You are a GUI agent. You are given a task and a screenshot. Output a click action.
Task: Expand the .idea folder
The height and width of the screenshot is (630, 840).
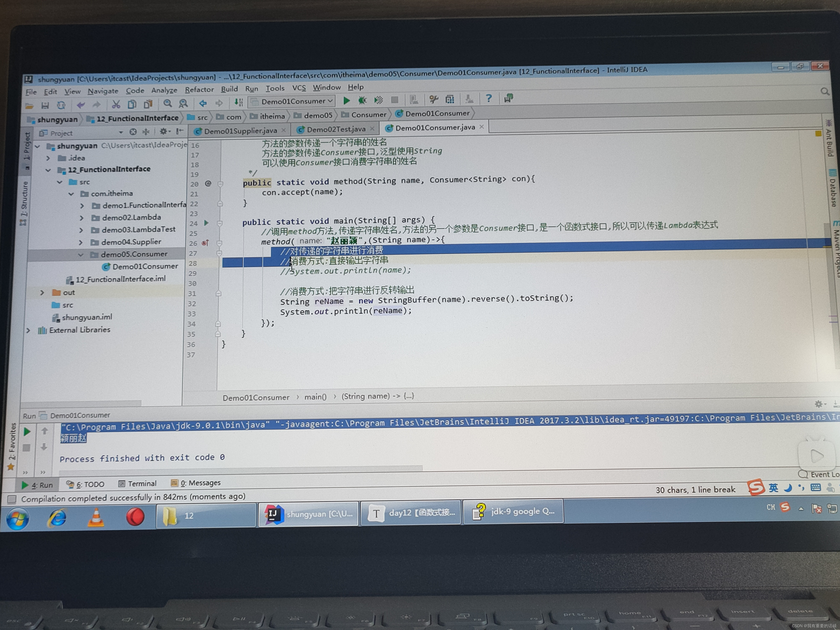[48, 158]
